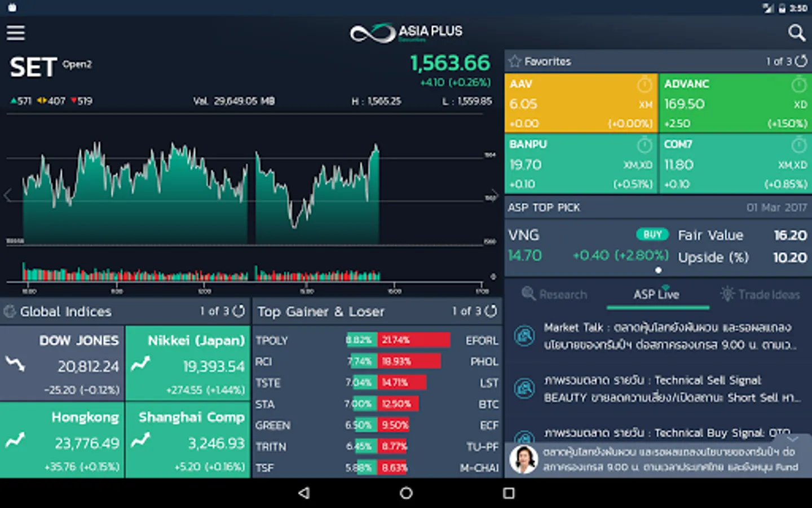Screen dimensions: 812x508
Task: Refresh the Global Indices panel
Action: 239,311
